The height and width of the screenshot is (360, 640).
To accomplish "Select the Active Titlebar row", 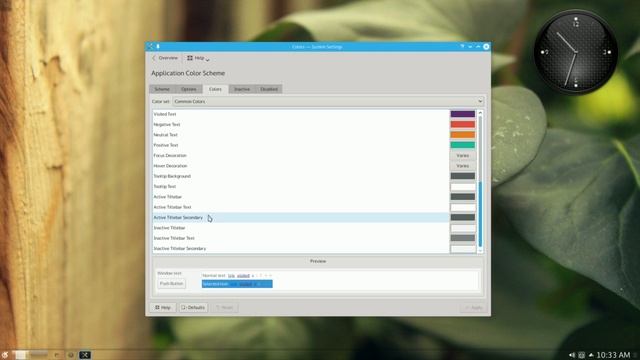I will coord(301,197).
